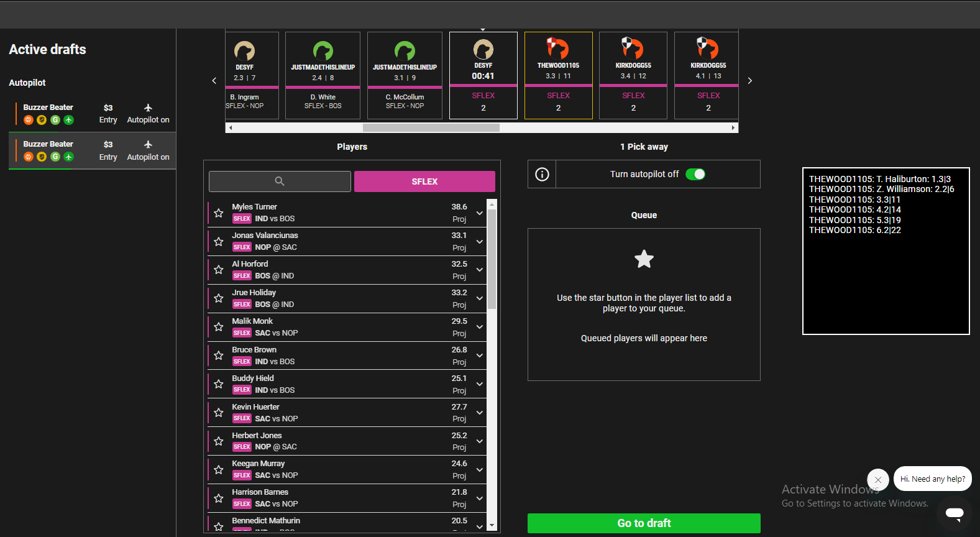Turn autopilot off with the toggle switch

pos(695,174)
